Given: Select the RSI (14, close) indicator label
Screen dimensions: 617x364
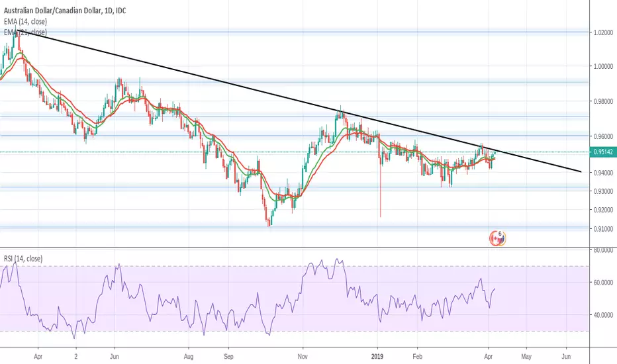Looking at the screenshot, I should [23, 259].
